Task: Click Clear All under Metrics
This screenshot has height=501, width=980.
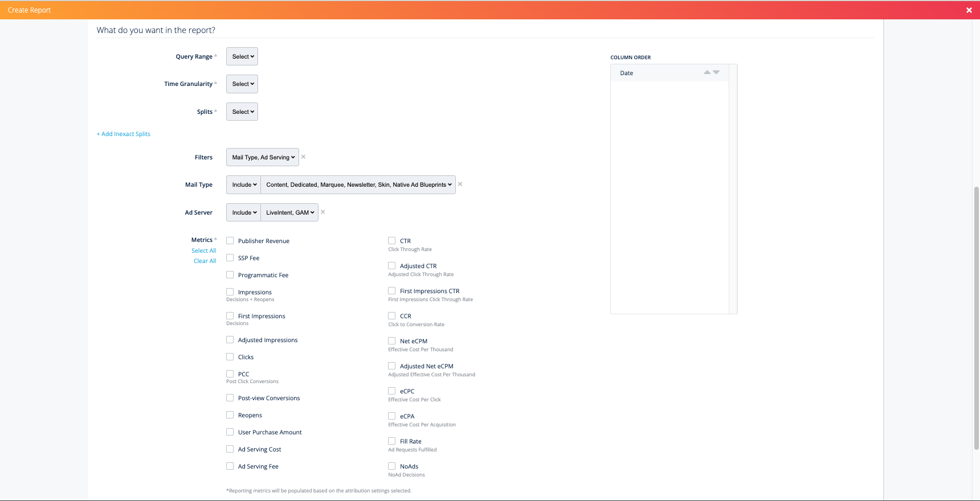Action: tap(205, 261)
